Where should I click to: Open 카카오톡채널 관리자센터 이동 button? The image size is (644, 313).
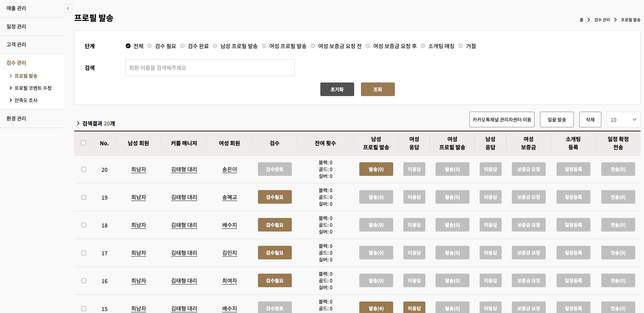pos(502,119)
